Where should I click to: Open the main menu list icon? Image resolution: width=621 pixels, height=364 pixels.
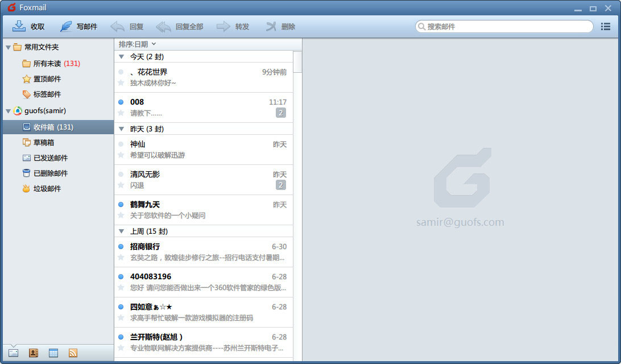(x=605, y=27)
